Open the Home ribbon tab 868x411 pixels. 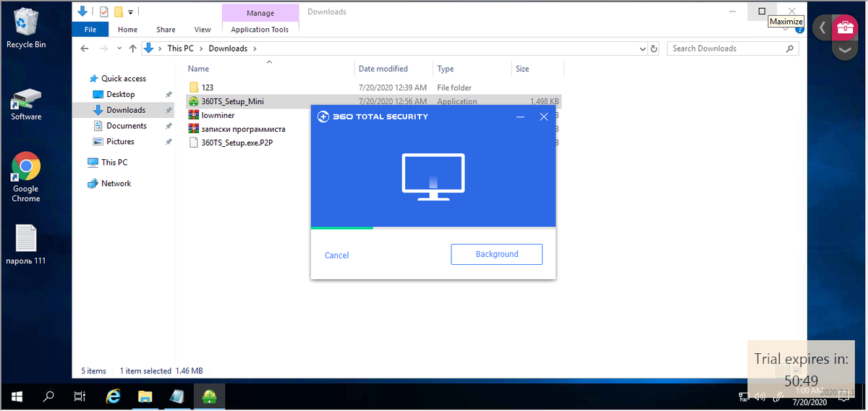point(127,30)
